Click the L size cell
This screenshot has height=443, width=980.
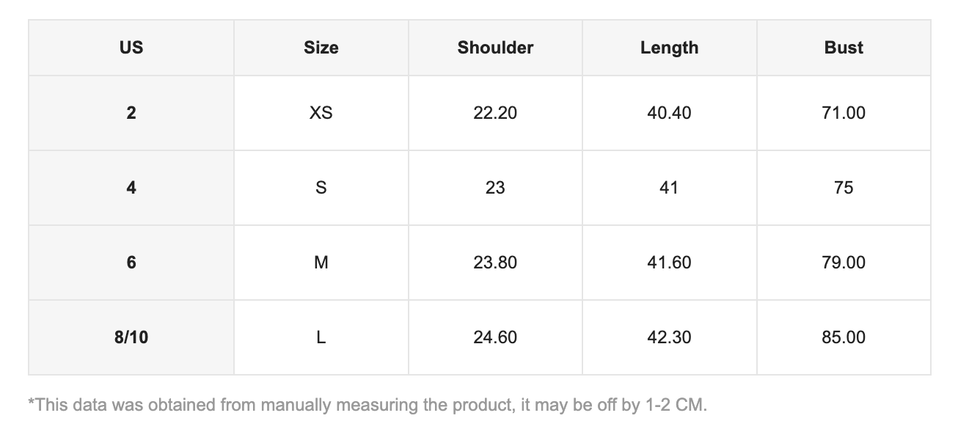[321, 337]
